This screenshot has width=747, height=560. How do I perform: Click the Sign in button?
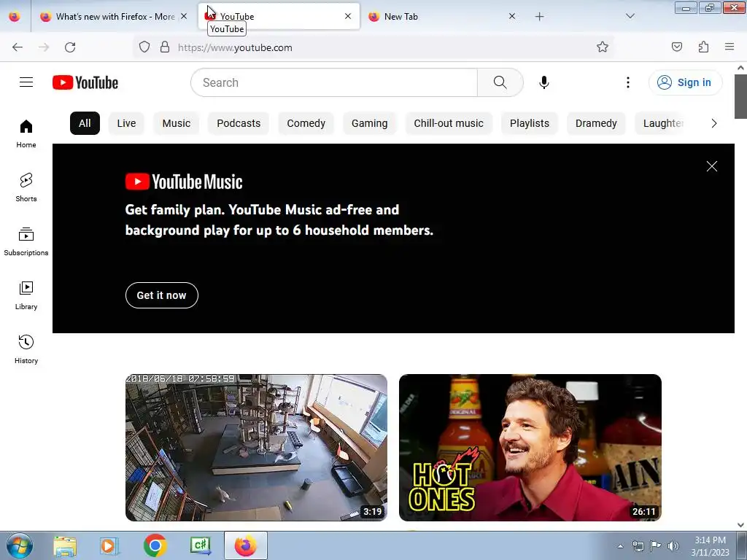pos(685,82)
